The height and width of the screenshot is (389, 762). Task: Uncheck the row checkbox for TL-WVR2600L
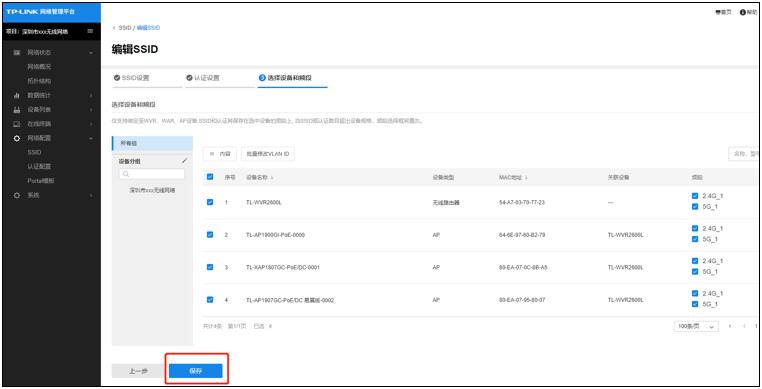pos(210,202)
